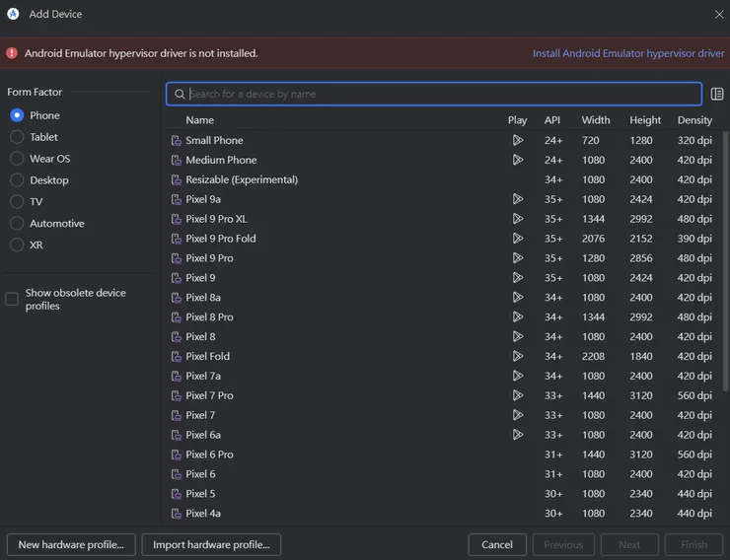Sort by the API column header
The height and width of the screenshot is (560, 730).
552,120
